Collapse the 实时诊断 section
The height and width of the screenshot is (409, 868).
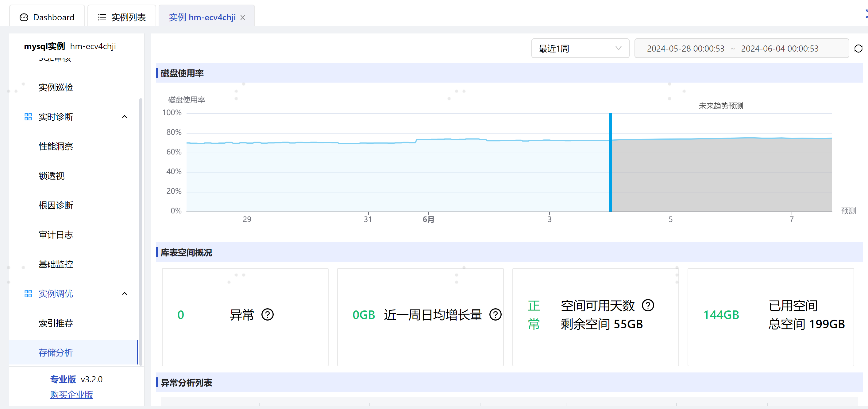tap(124, 116)
